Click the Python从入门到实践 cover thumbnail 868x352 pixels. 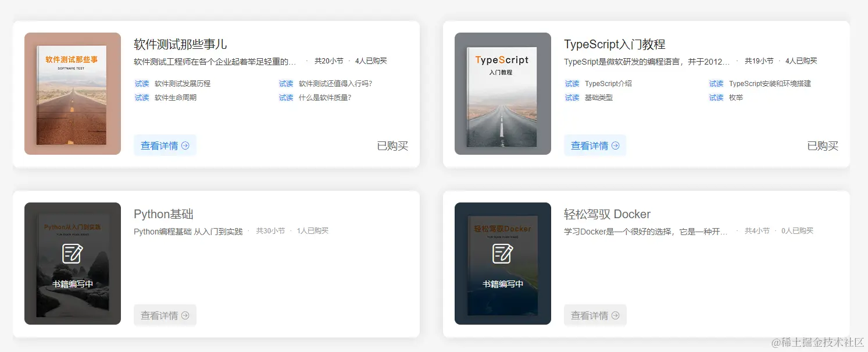pos(73,264)
